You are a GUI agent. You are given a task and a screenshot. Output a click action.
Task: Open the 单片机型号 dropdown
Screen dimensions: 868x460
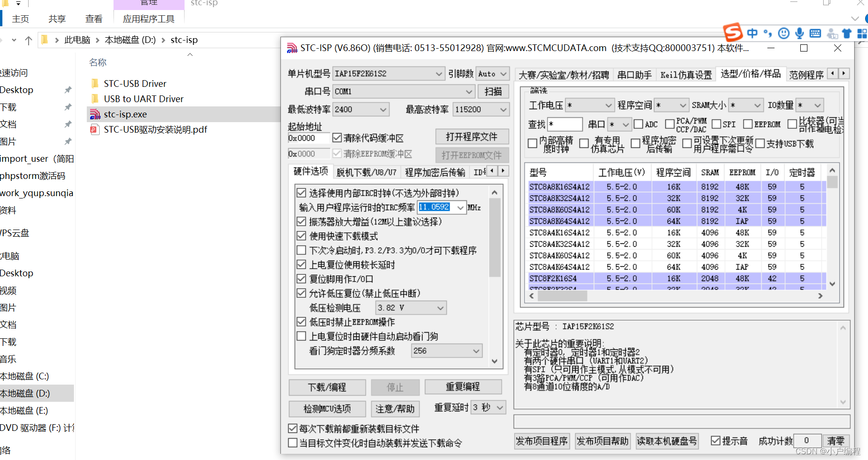(x=438, y=73)
